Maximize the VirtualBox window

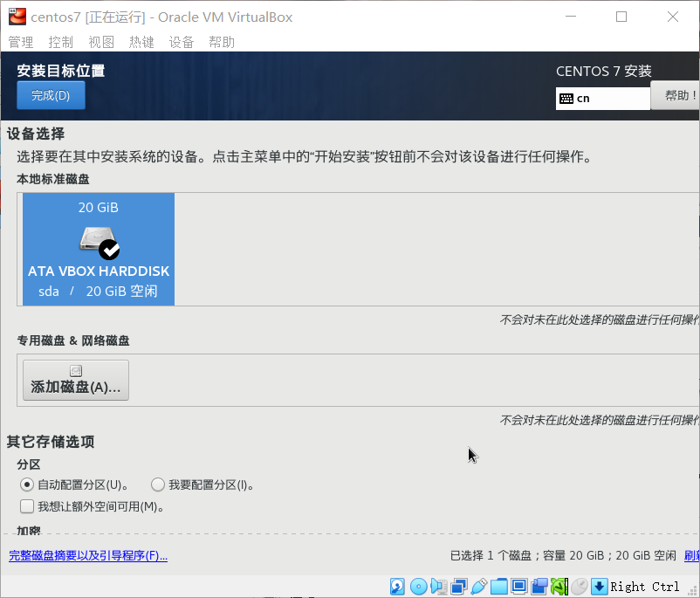pyautogui.click(x=621, y=17)
